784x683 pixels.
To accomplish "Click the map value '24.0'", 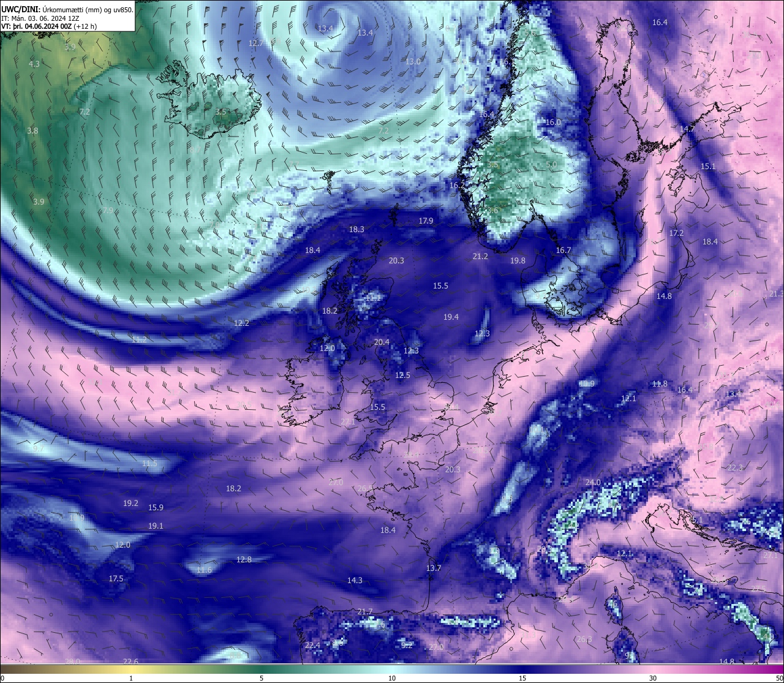I will pos(593,482).
